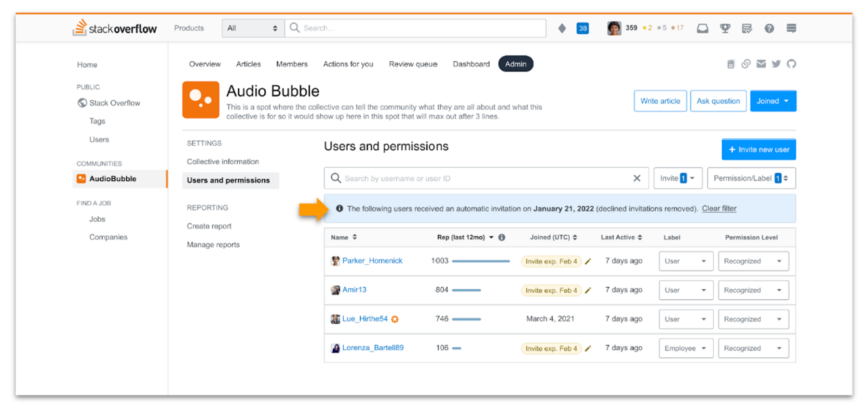Open the achievements trophy icon

tap(725, 28)
